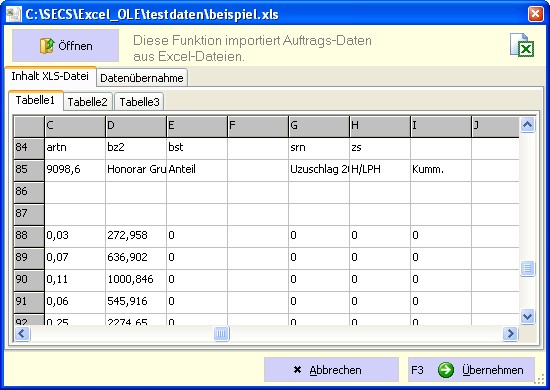Click the cell containing 'H/LPH'
Viewport: 550px width, 390px height.
point(380,170)
